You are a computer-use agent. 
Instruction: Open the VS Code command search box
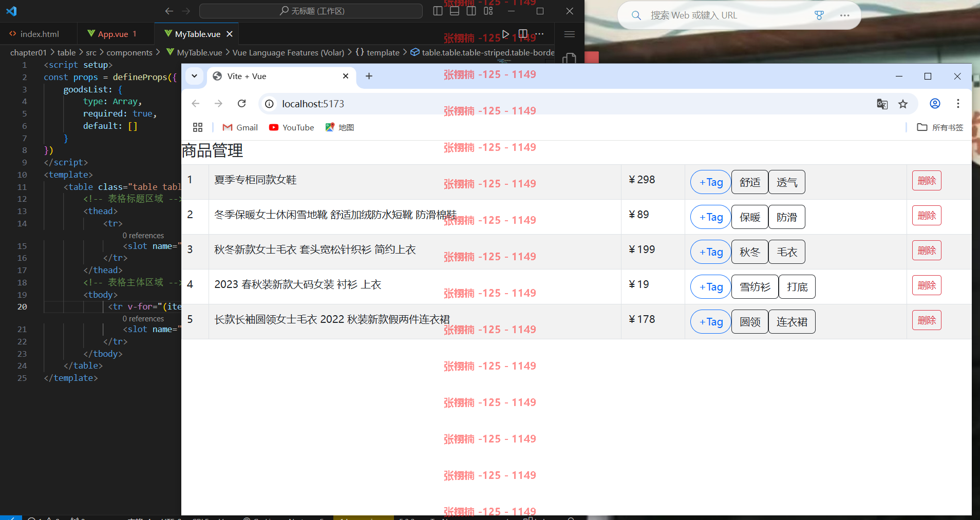point(311,11)
